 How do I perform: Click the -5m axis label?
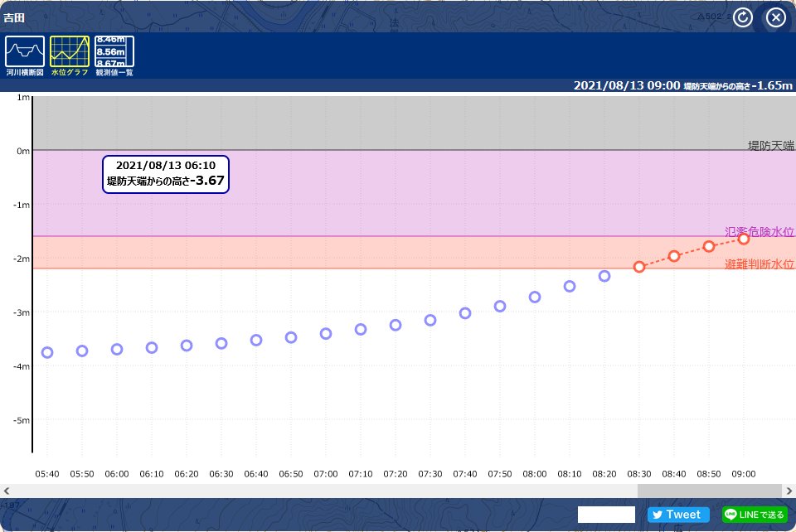(22, 420)
